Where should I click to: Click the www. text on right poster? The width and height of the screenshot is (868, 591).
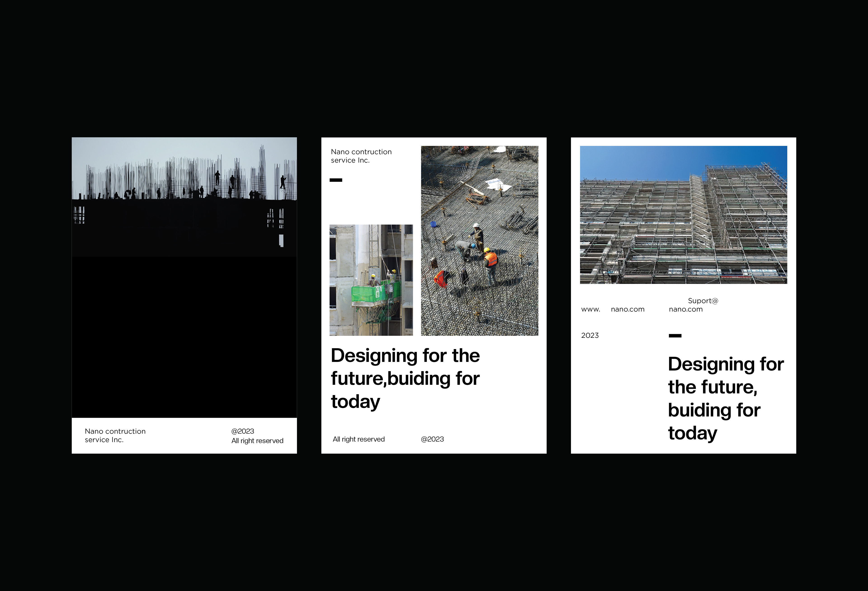pos(590,310)
